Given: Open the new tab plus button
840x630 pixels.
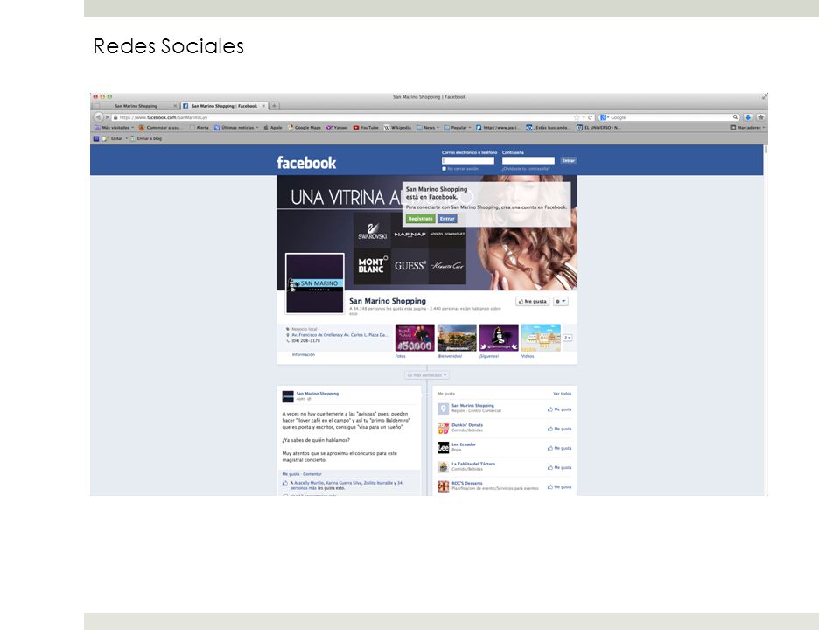Looking at the screenshot, I should pyautogui.click(x=274, y=106).
